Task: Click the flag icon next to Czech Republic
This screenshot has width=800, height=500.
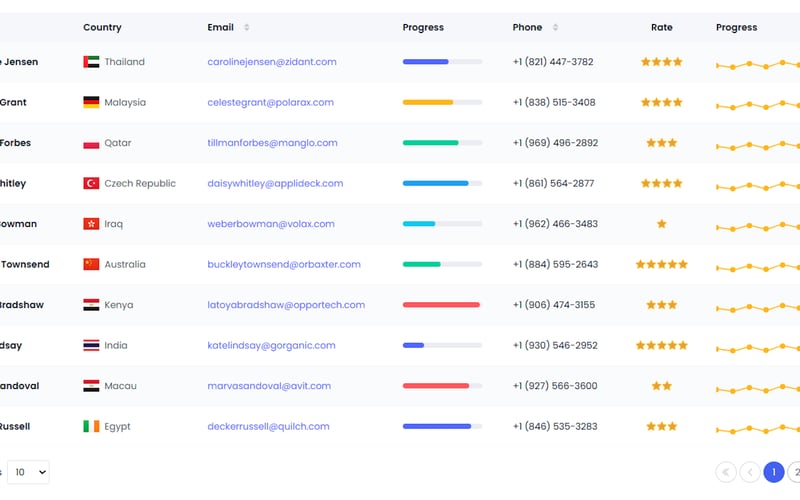Action: 91,183
